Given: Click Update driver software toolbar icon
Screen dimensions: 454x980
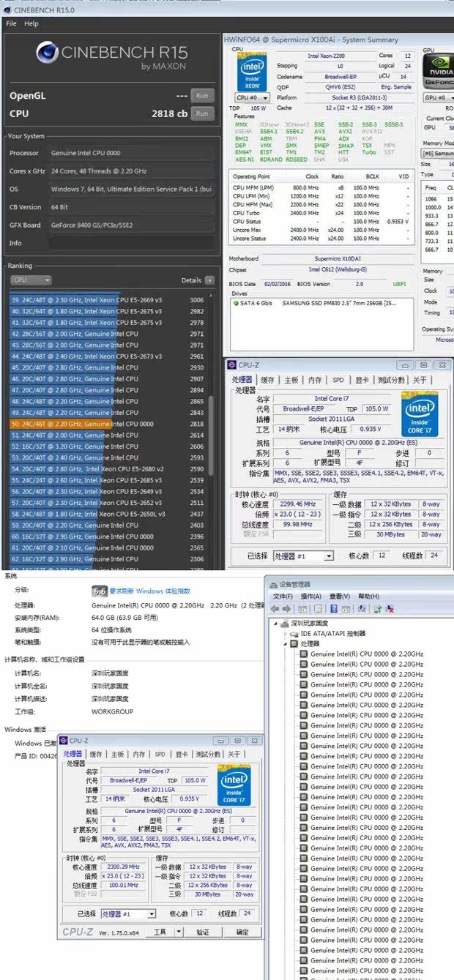Looking at the screenshot, I should (x=379, y=608).
